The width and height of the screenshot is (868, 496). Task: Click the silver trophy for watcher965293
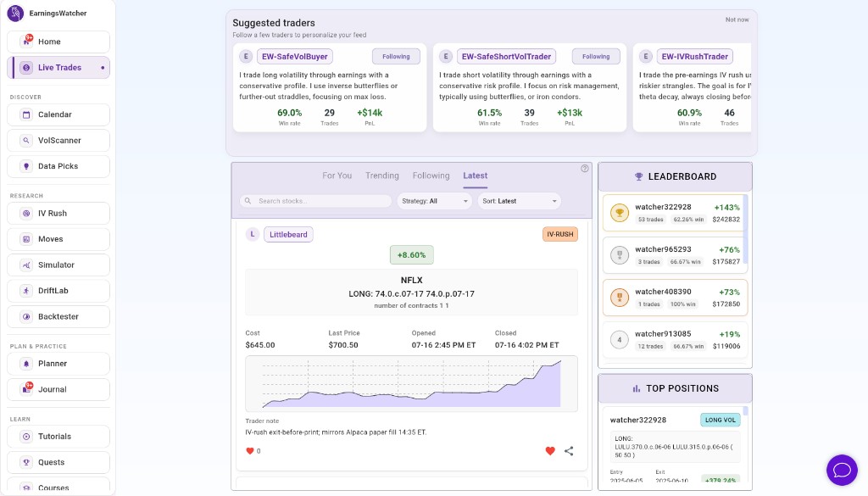(x=620, y=255)
